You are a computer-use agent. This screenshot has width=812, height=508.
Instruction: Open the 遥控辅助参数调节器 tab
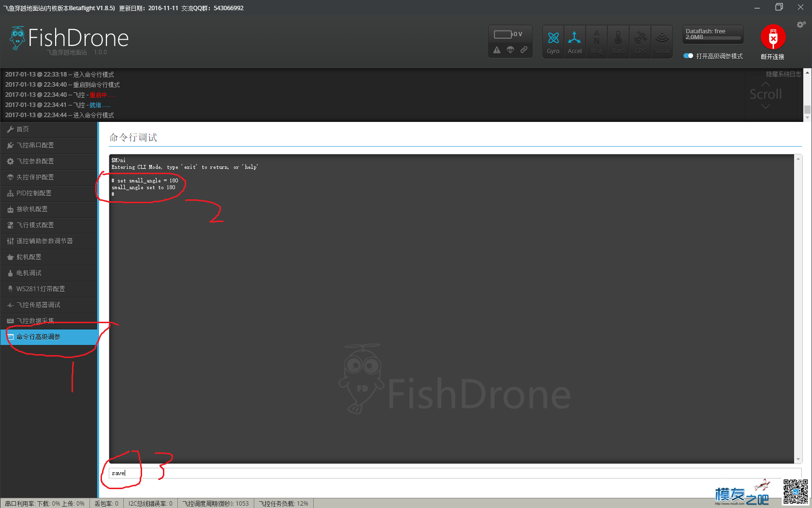point(48,241)
